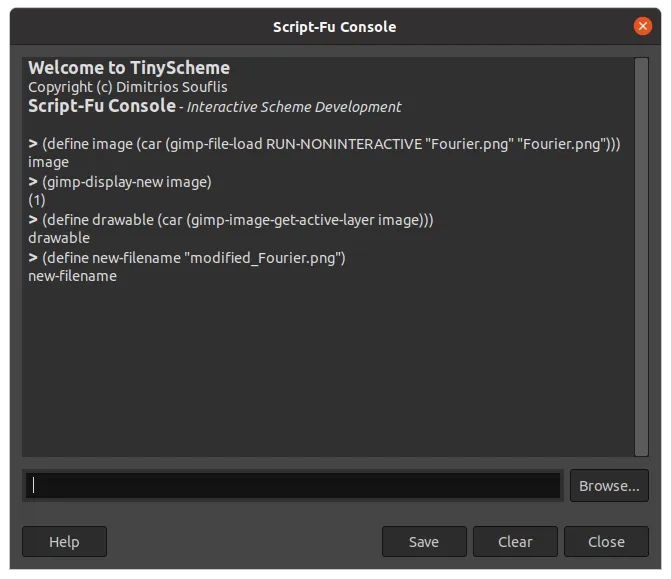Click the "new-filename" result line

tap(72, 276)
